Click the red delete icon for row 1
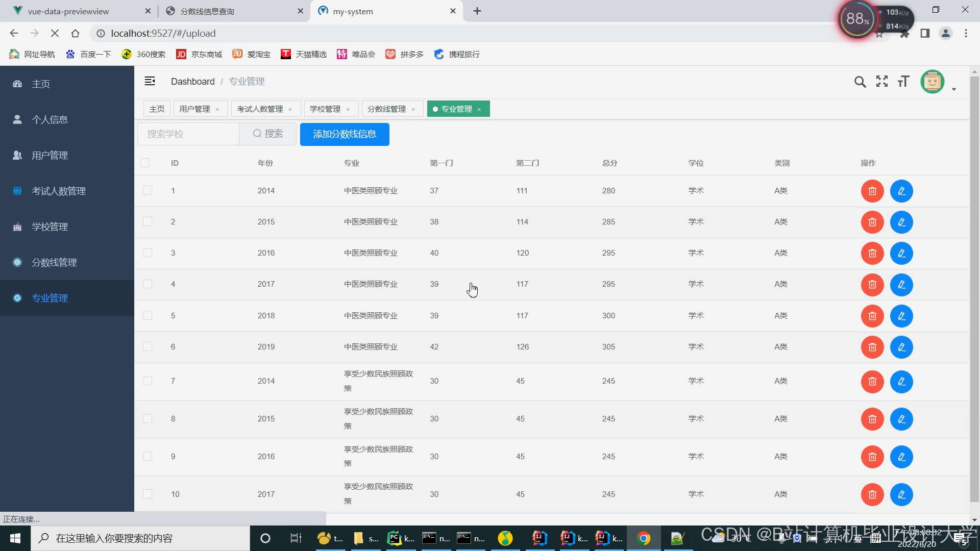The height and width of the screenshot is (551, 980). pos(872,191)
